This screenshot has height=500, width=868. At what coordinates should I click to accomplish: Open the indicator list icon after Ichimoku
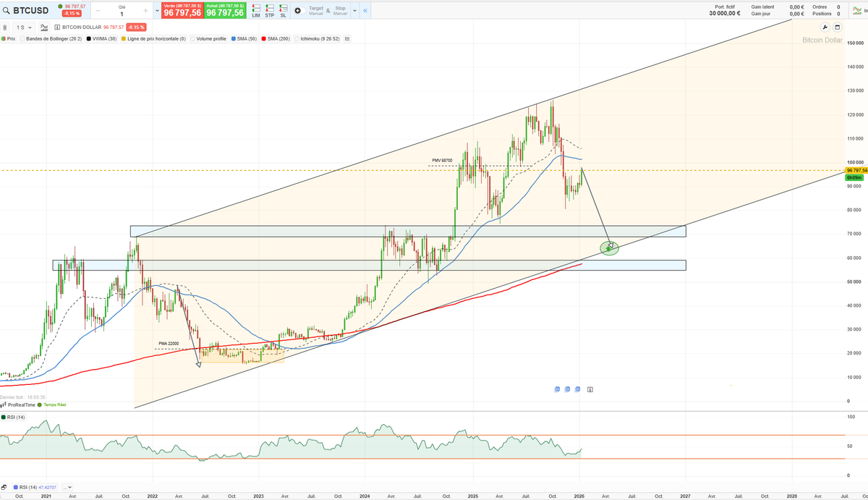[x=348, y=38]
